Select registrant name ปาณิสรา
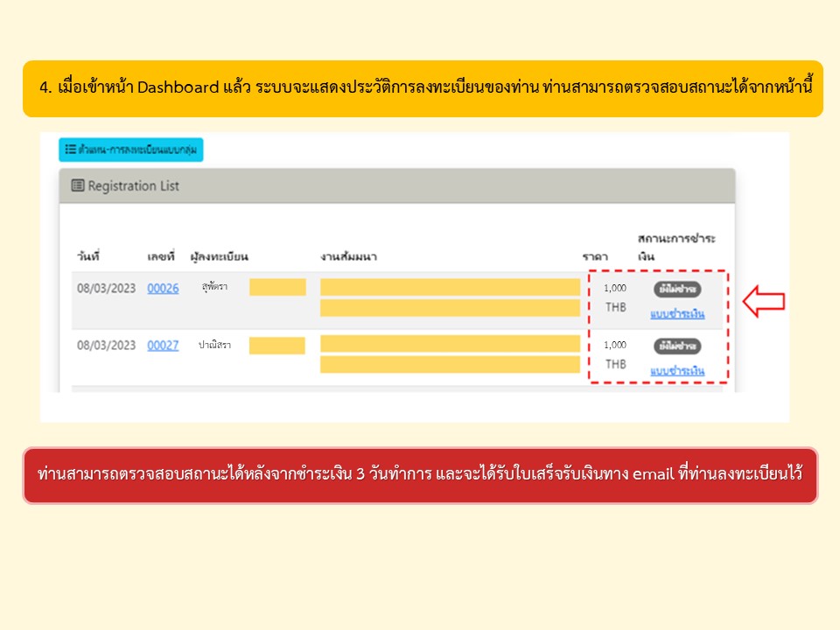Image resolution: width=840 pixels, height=630 pixels. [x=216, y=345]
